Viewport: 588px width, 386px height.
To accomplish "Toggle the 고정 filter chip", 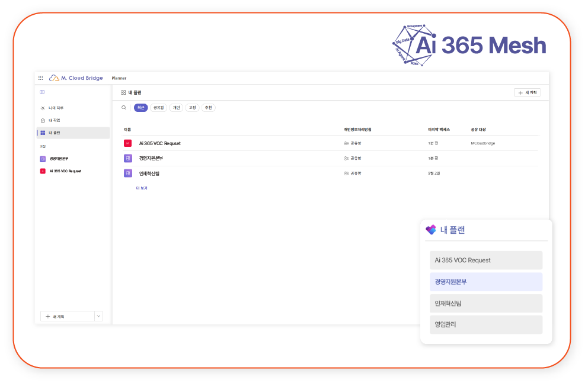I will point(192,108).
